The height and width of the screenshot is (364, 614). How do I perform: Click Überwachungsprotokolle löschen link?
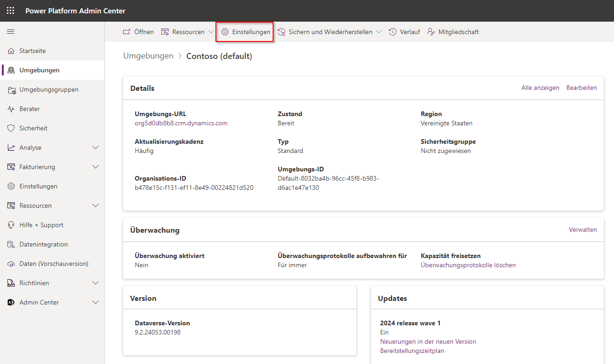(x=468, y=265)
